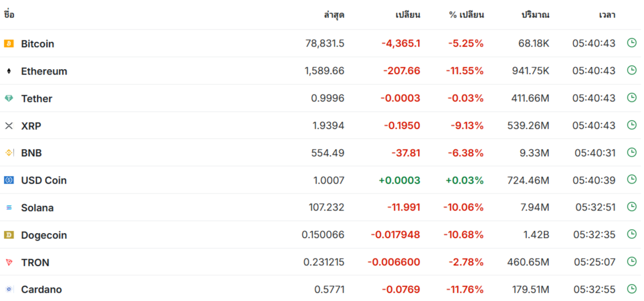Click the XRP cross logo icon

(x=9, y=126)
